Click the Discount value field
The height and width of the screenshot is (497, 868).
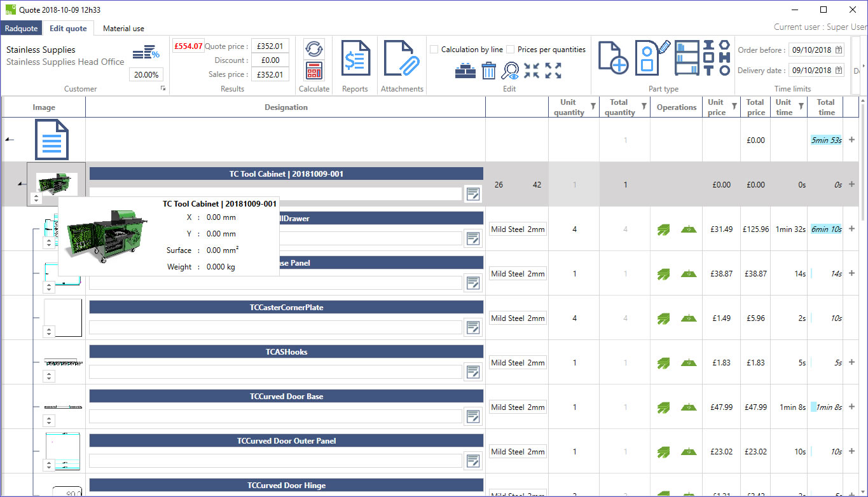270,60
